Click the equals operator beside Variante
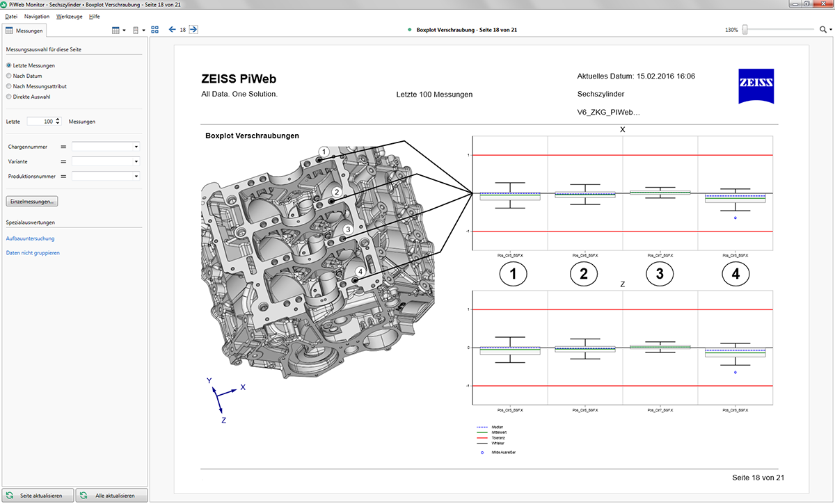Image resolution: width=835 pixels, height=504 pixels. click(x=63, y=161)
